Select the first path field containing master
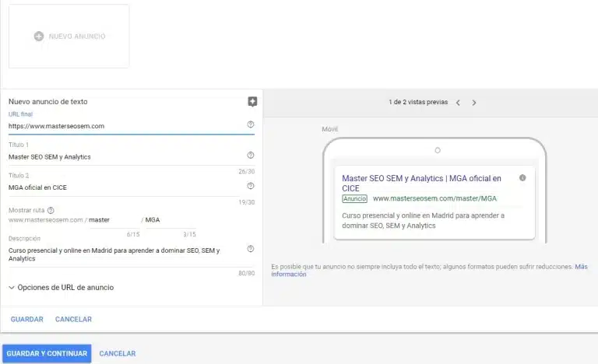Viewport: 598px width, 364px height. (x=113, y=220)
